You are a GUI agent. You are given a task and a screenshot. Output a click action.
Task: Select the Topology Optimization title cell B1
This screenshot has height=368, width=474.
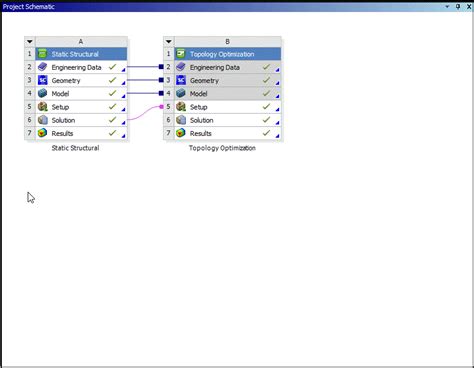coord(228,54)
